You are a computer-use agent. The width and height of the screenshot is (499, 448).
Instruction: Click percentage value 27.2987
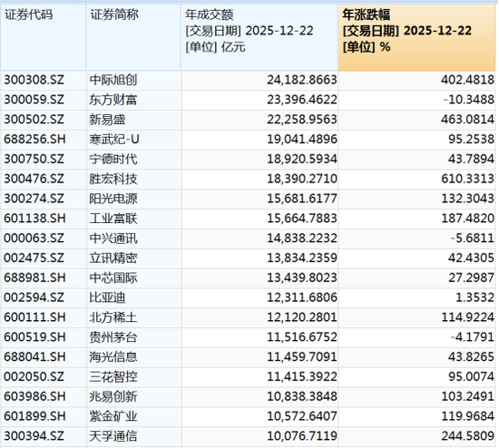pyautogui.click(x=471, y=278)
